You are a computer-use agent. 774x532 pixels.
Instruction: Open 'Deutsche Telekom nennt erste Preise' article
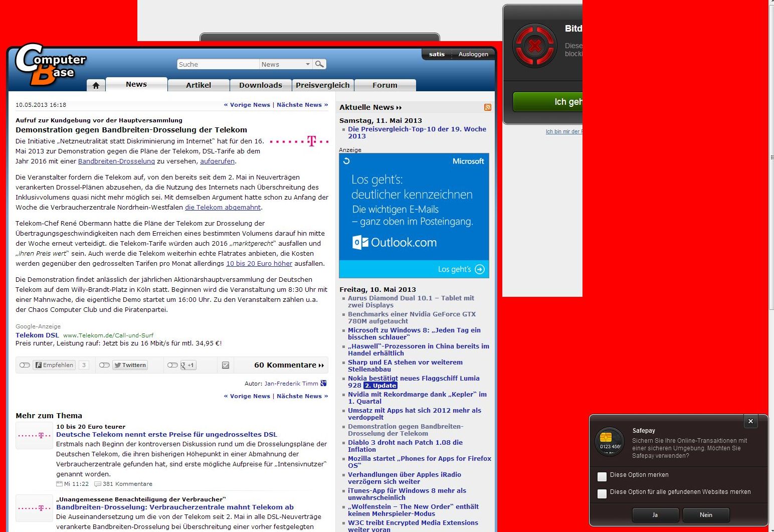[166, 435]
